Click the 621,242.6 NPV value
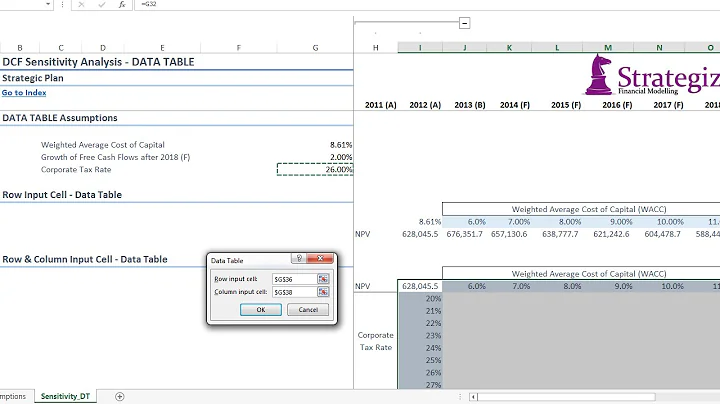The height and width of the screenshot is (404, 720). point(611,234)
